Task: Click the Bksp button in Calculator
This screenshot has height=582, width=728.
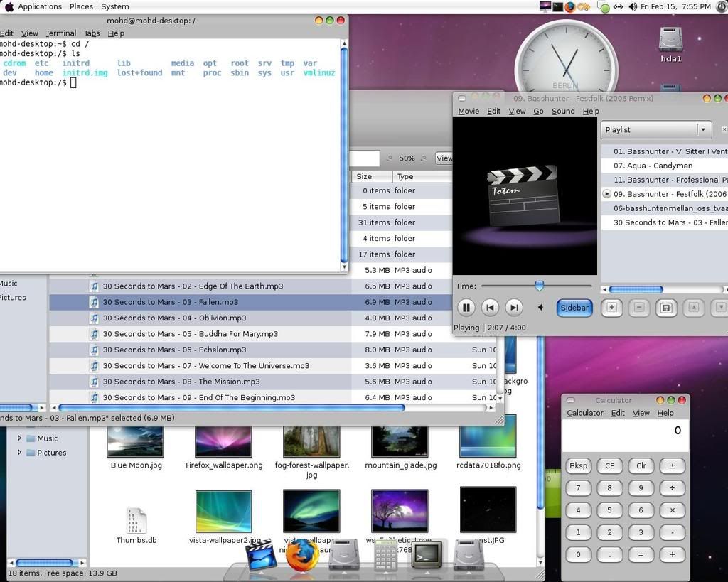Action: [579, 465]
